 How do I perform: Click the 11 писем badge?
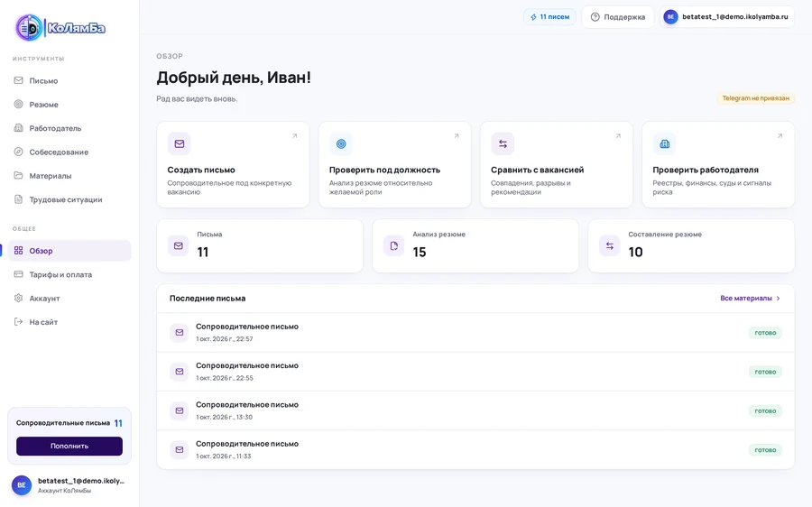tap(549, 17)
